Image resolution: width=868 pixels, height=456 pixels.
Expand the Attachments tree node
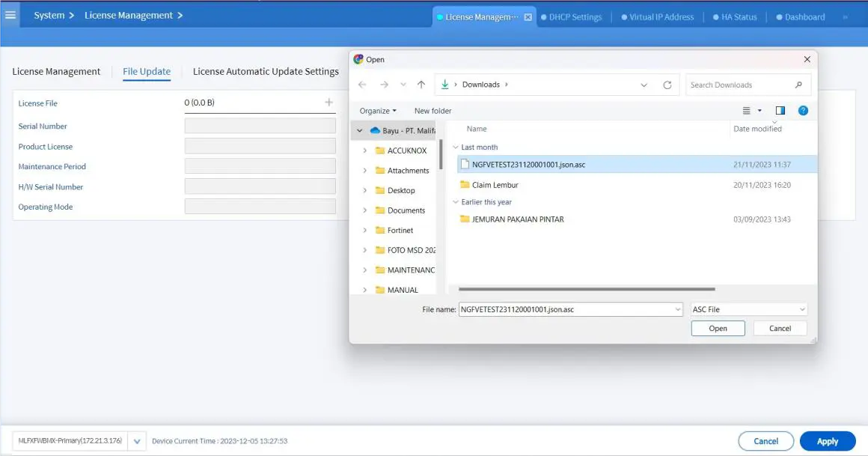[x=365, y=171]
